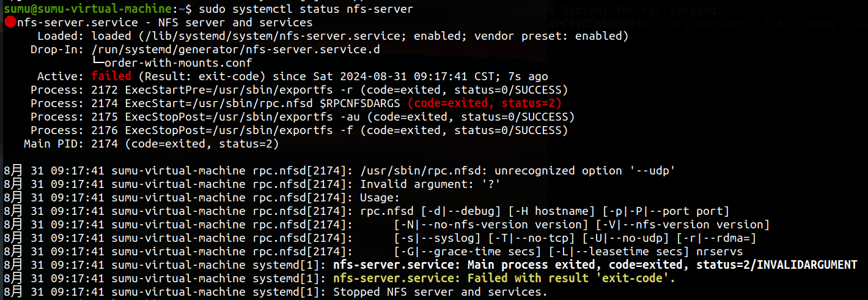Click the red '(code=exited, status=2)' text
This screenshot has width=868, height=300.
coord(484,103)
